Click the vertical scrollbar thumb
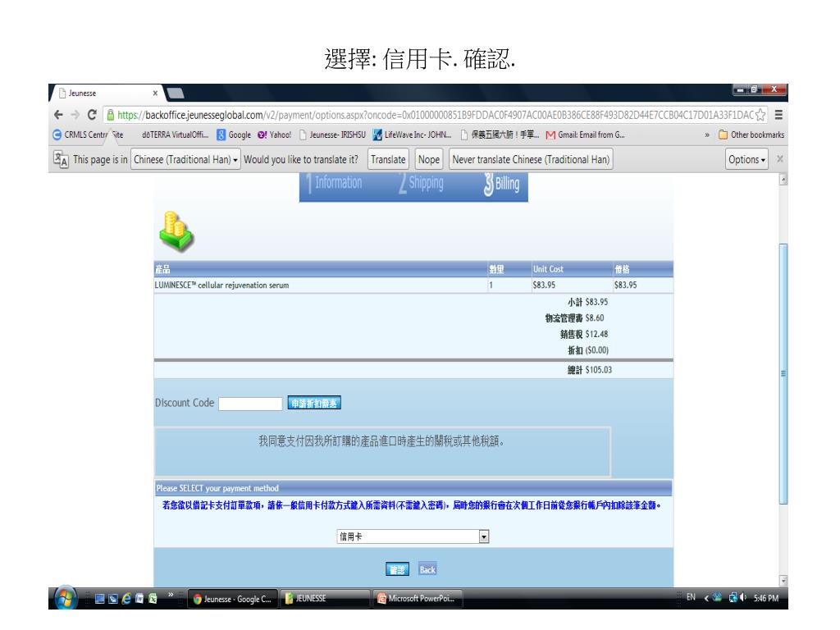 pos(783,373)
